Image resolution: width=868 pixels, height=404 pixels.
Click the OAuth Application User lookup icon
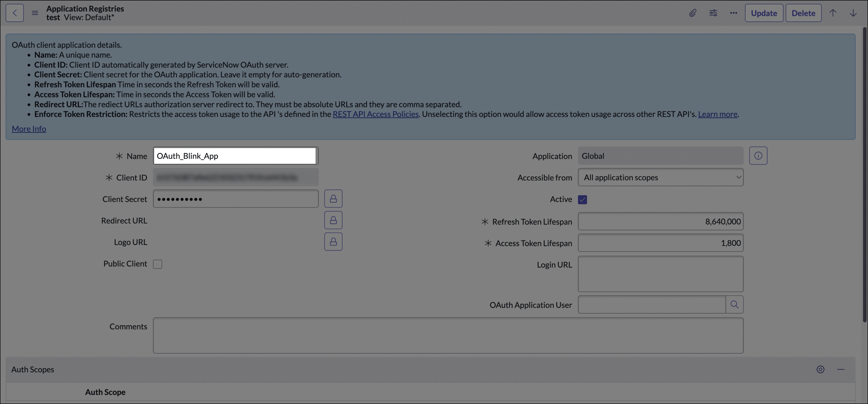pyautogui.click(x=734, y=304)
